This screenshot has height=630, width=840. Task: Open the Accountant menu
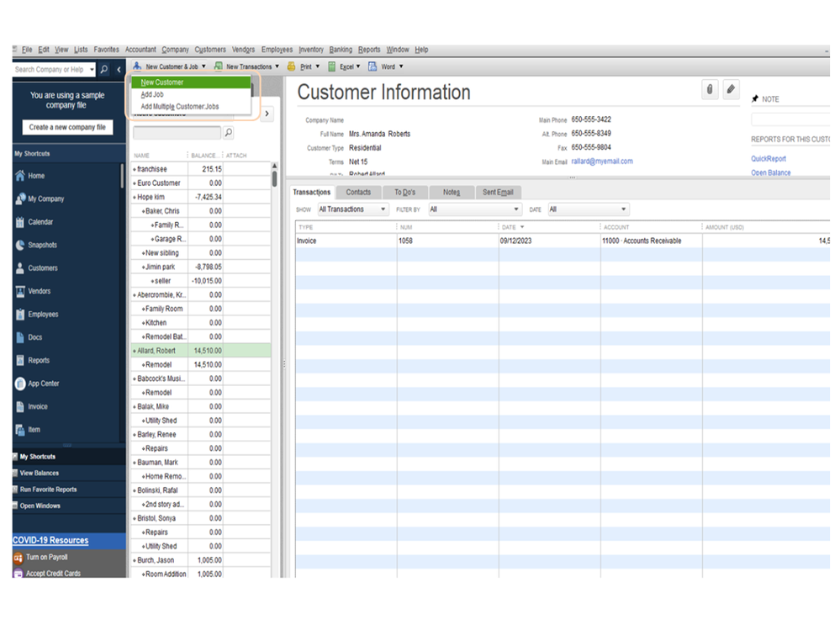pyautogui.click(x=140, y=50)
